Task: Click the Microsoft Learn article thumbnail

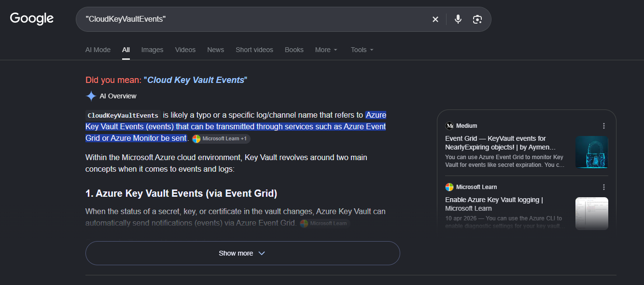Action: point(592,214)
